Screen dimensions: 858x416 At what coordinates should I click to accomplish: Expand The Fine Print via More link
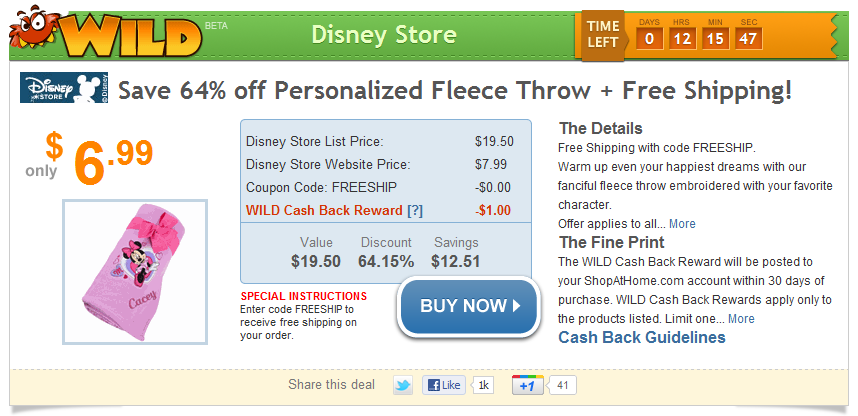pos(741,319)
